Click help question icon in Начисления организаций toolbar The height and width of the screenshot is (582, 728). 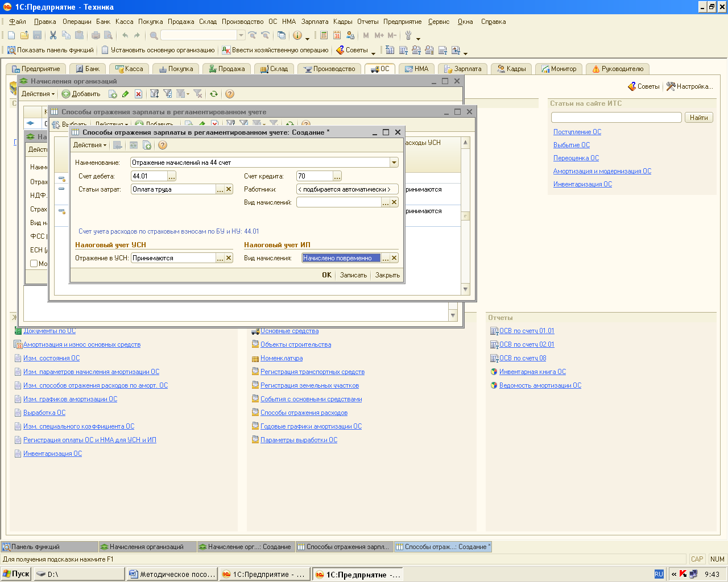pos(230,94)
